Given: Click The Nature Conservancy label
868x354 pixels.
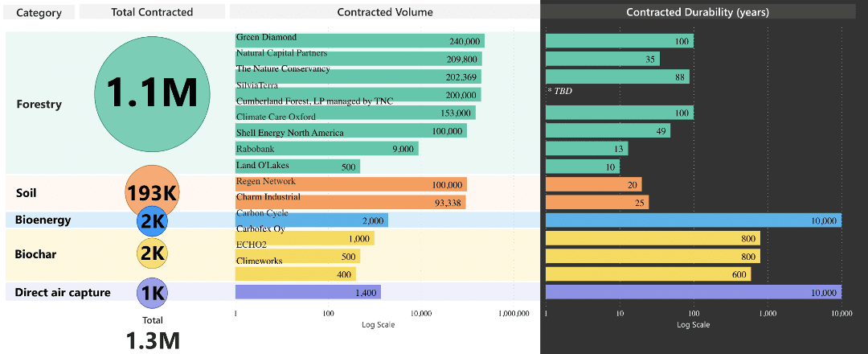Looking at the screenshot, I should coord(283,68).
